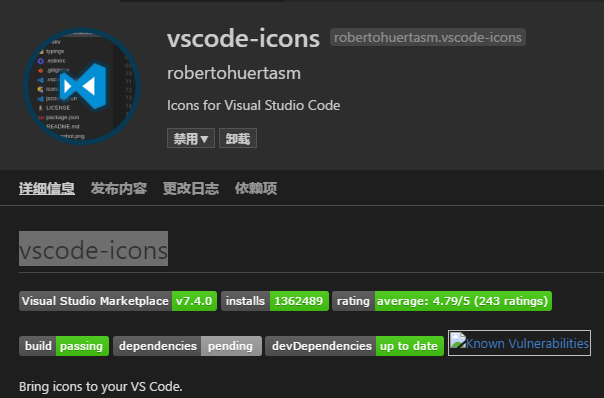Click the vscode-icons extension logo
The height and width of the screenshot is (398, 604).
tap(82, 86)
